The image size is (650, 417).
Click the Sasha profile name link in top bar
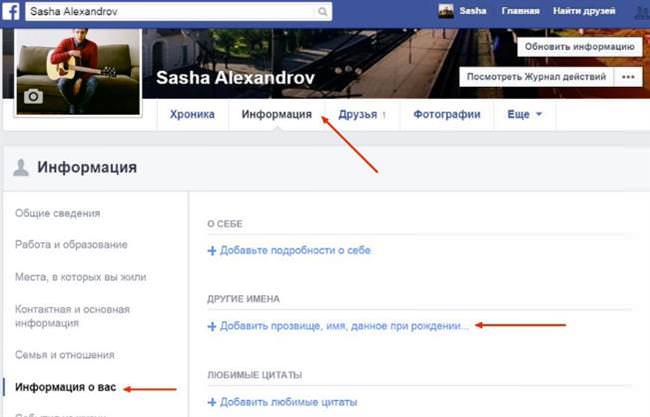point(473,11)
